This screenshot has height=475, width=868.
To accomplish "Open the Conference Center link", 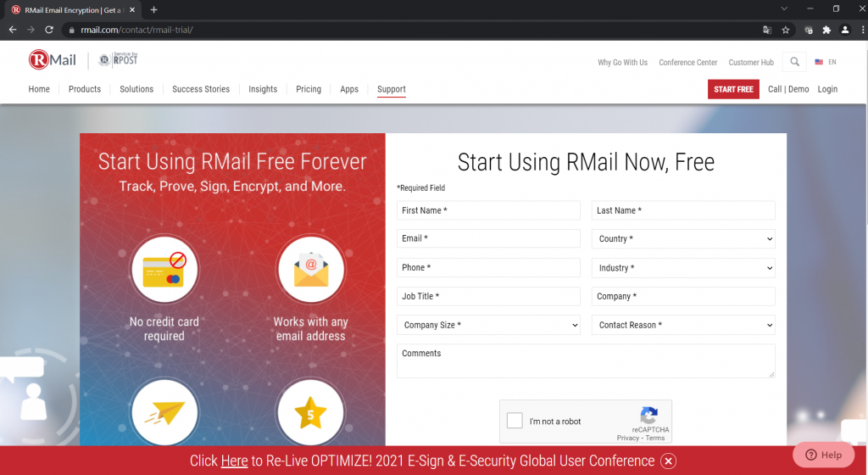I will coord(688,63).
